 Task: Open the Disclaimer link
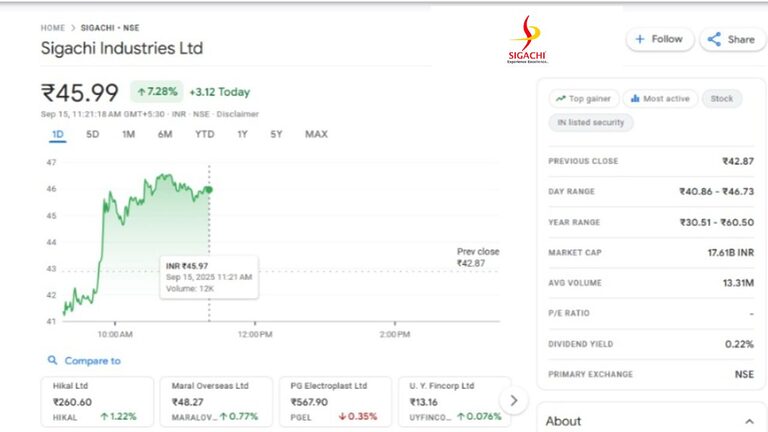[x=236, y=114]
